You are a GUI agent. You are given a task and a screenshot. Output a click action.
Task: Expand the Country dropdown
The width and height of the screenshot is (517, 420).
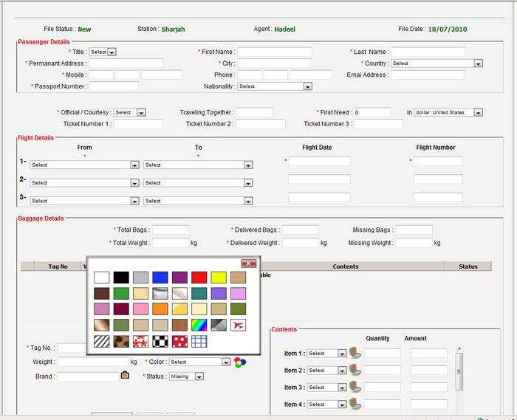point(478,63)
